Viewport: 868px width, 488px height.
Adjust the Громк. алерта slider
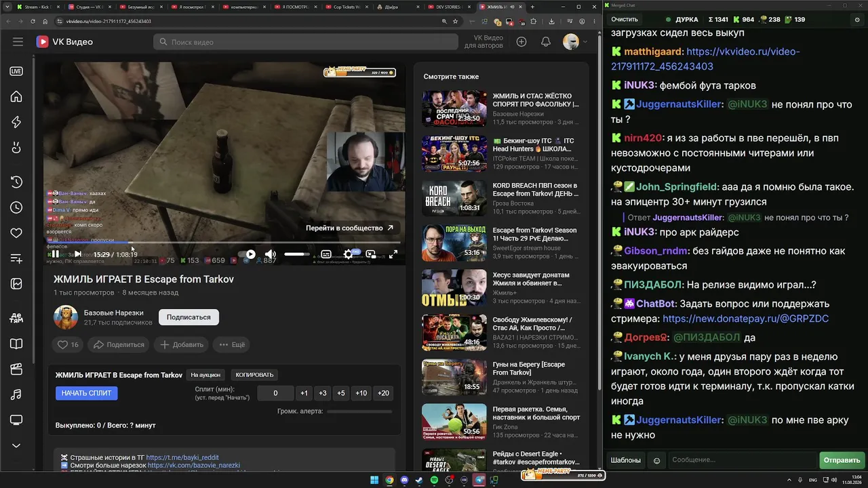point(360,411)
